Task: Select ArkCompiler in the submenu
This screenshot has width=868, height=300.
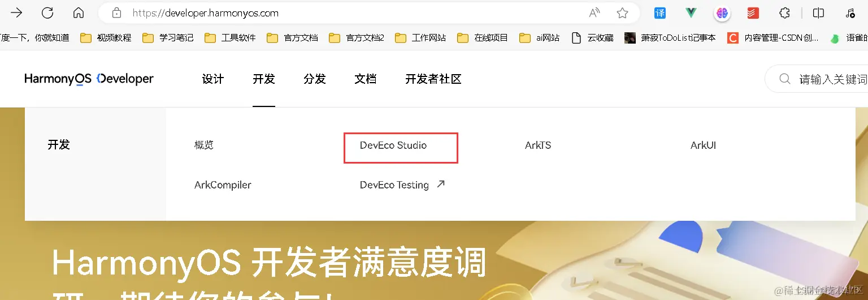Action: (x=223, y=185)
